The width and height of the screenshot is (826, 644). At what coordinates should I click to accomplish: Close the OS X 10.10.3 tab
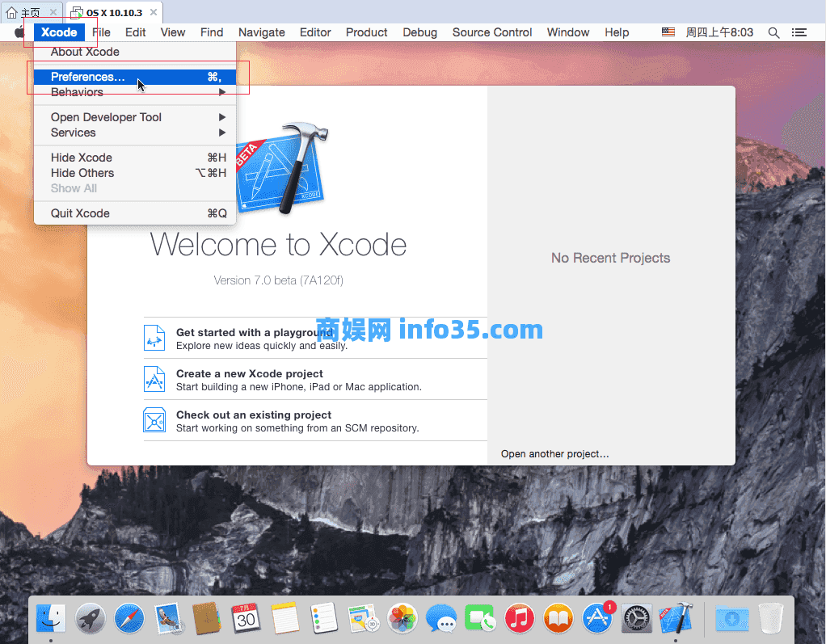tap(154, 12)
